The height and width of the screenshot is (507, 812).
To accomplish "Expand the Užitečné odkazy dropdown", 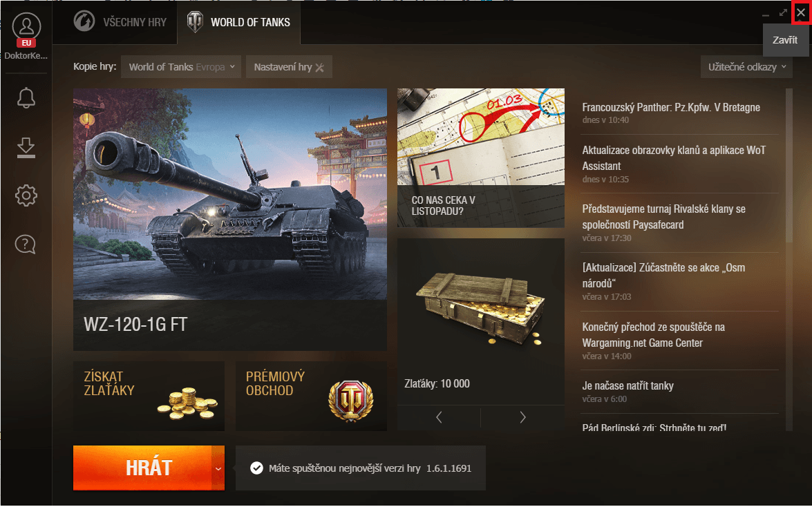I will point(746,67).
